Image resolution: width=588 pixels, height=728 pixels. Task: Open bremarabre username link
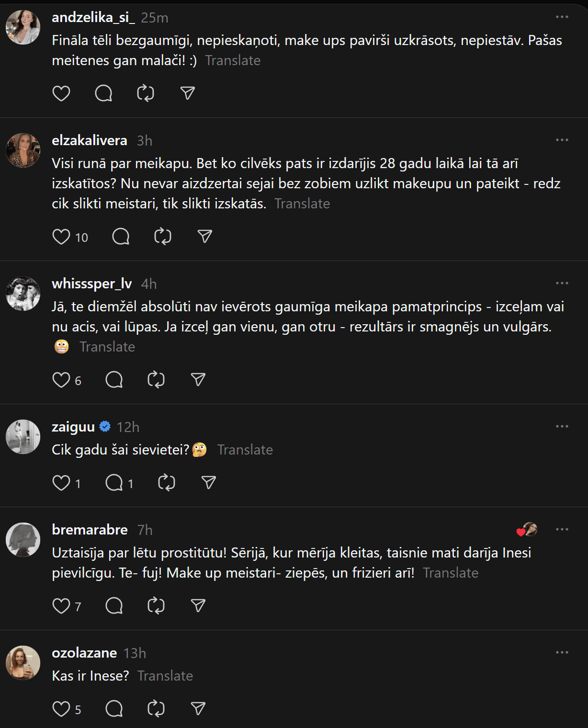click(90, 530)
